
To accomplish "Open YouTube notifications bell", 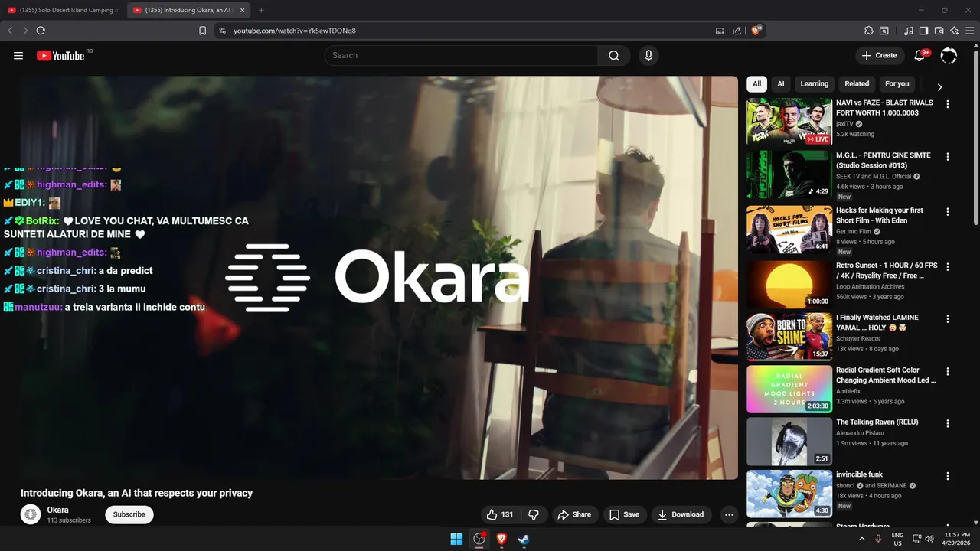I will point(921,55).
